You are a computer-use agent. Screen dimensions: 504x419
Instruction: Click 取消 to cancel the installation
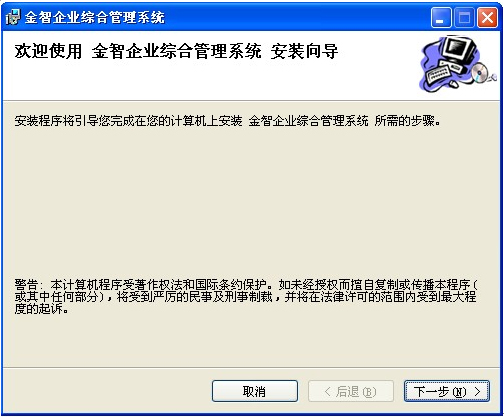tap(255, 391)
